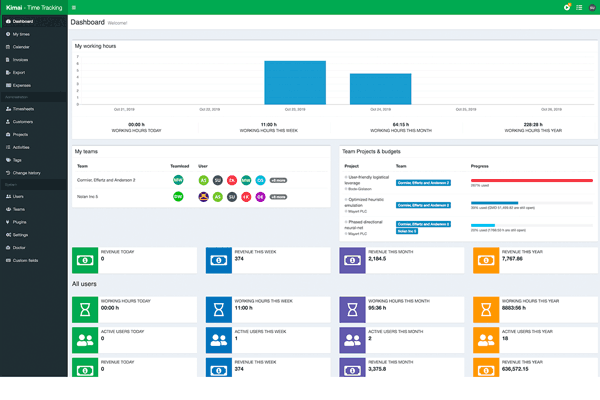Expand '+8 more' users for Nolan Inc team
This screenshot has width=600, height=400.
[x=278, y=197]
